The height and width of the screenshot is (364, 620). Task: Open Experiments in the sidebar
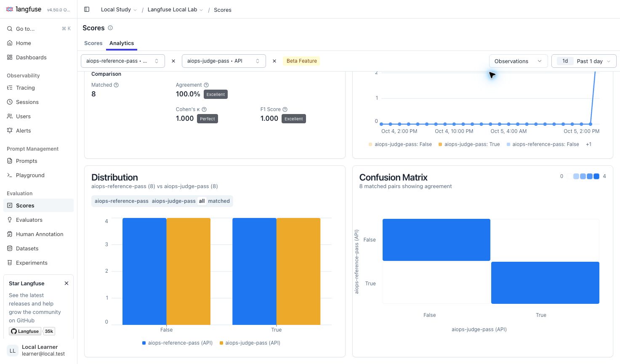tap(39, 263)
